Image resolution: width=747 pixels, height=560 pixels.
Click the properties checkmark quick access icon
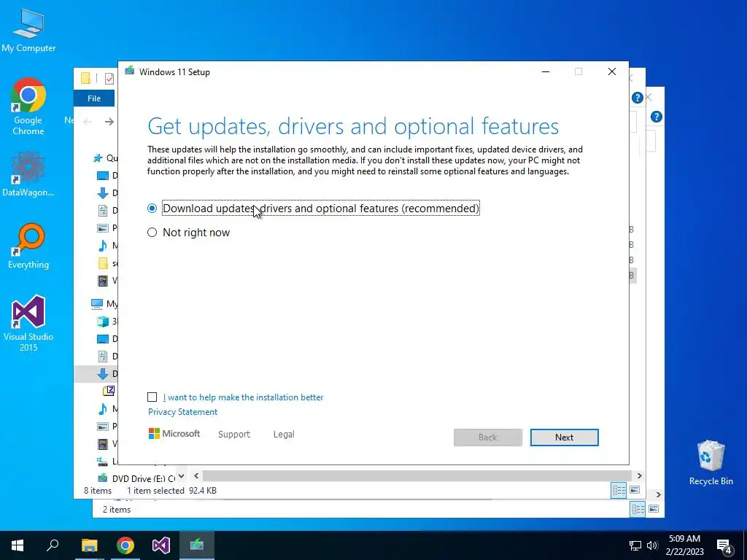(109, 79)
